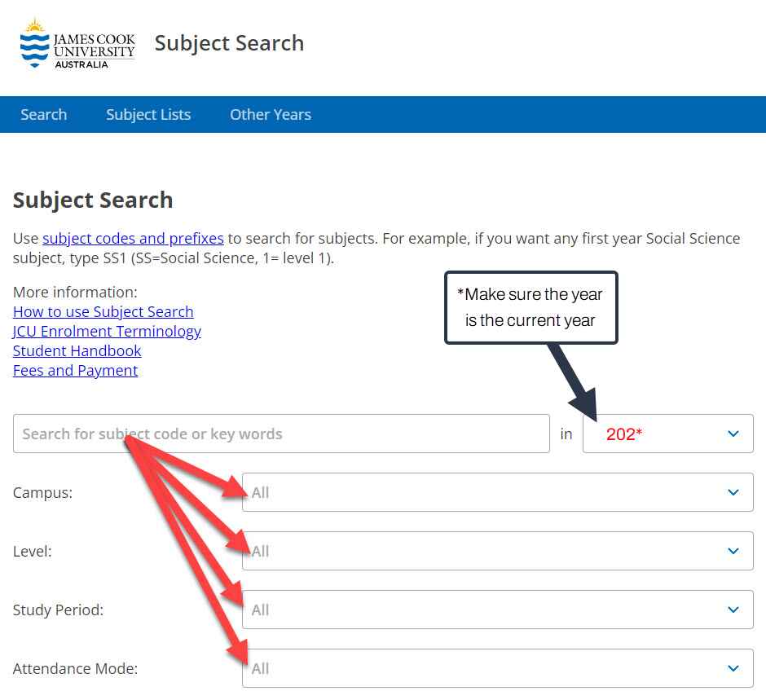This screenshot has width=766, height=700.
Task: Open the year dropdown showing 202*
Action: tap(668, 434)
